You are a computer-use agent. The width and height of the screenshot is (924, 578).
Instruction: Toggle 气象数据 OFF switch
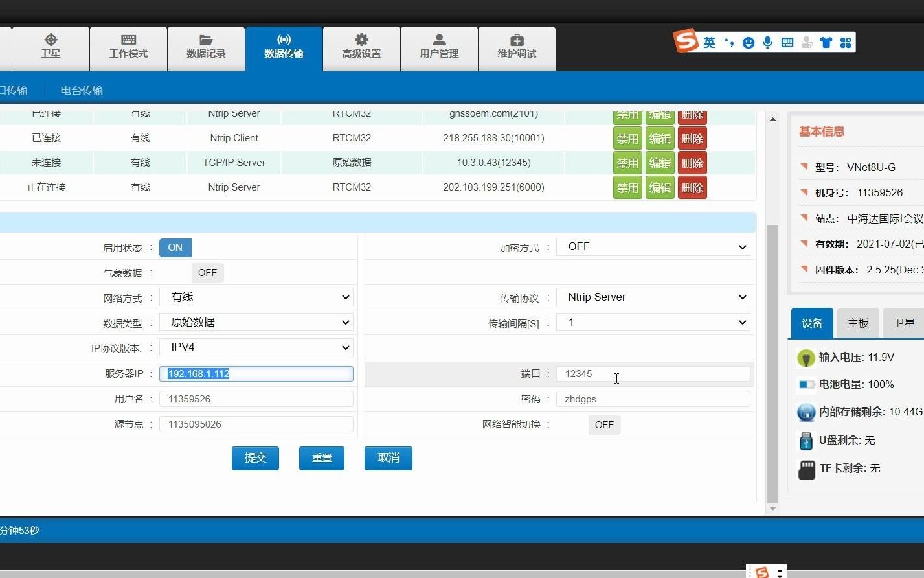tap(207, 273)
